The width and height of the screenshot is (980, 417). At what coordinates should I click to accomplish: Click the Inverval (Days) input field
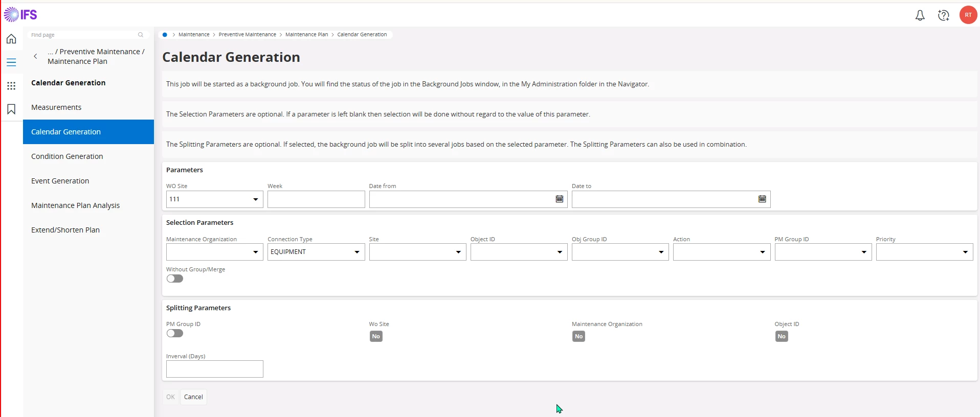(215, 369)
